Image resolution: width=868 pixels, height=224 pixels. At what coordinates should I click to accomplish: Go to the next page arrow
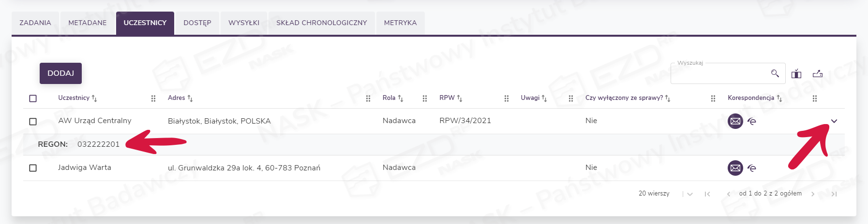(x=813, y=194)
